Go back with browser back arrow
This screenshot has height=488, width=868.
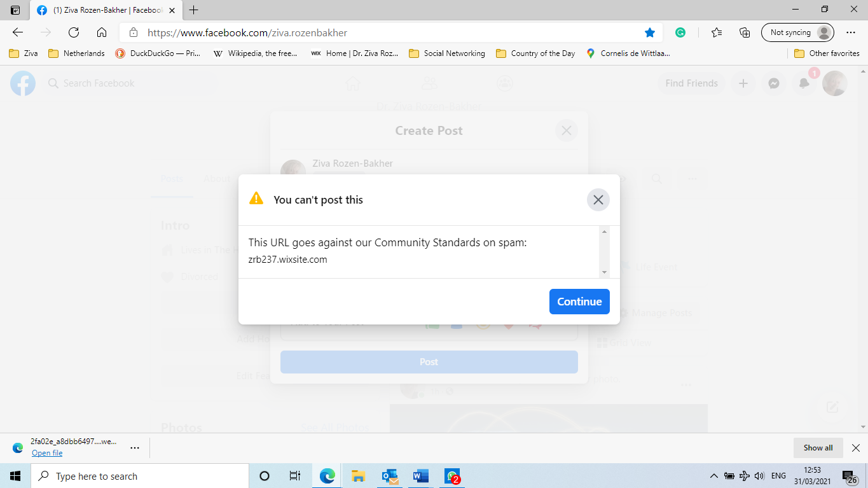[18, 32]
